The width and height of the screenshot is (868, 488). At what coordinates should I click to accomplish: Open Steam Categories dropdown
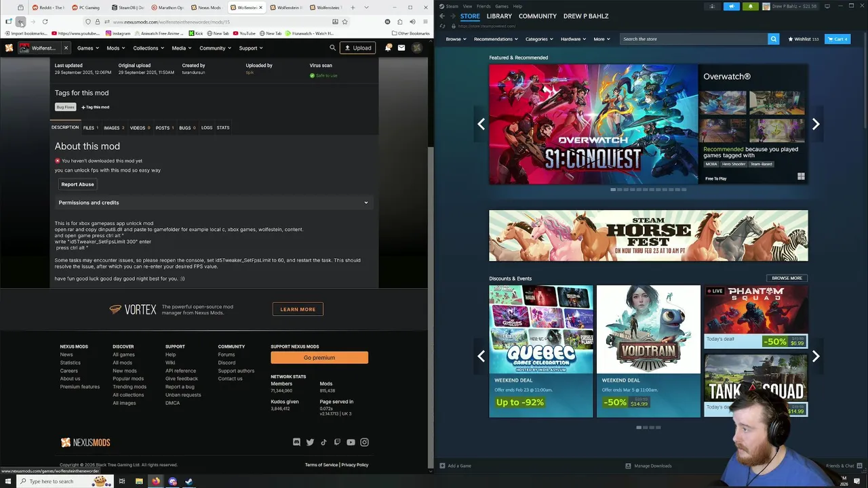pyautogui.click(x=538, y=39)
